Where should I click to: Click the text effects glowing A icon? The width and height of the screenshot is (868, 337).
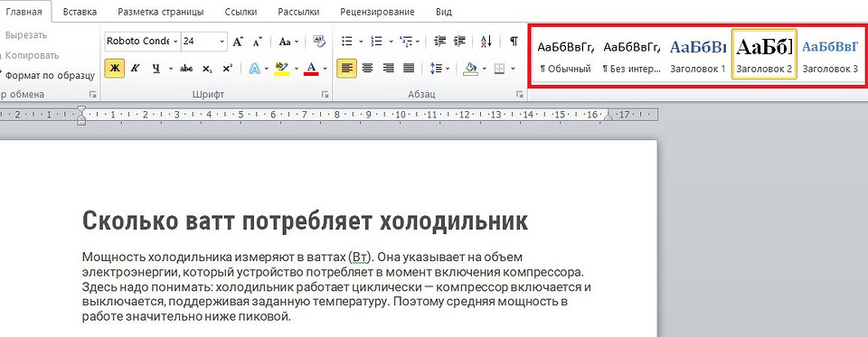pyautogui.click(x=254, y=69)
